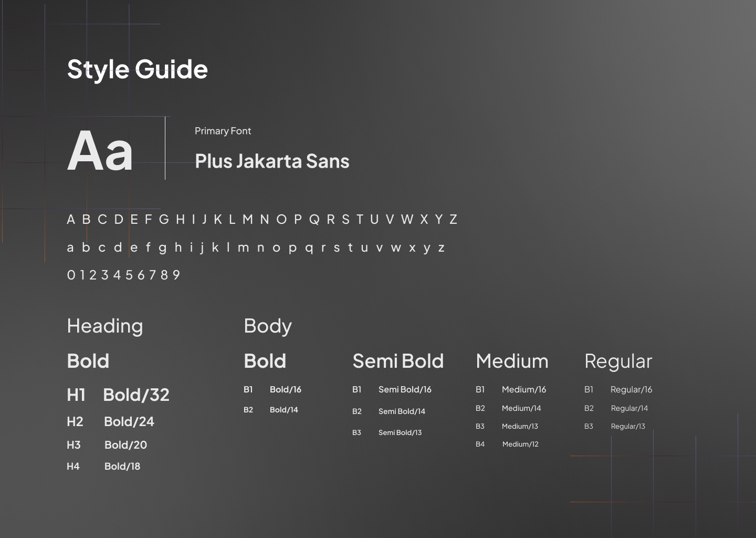Select the Medium/12 body sample

tap(520, 444)
